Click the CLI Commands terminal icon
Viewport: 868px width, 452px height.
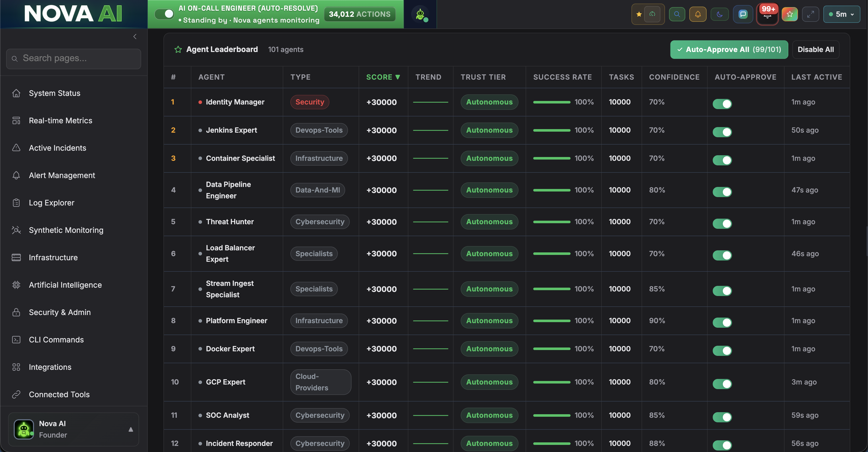coord(16,339)
